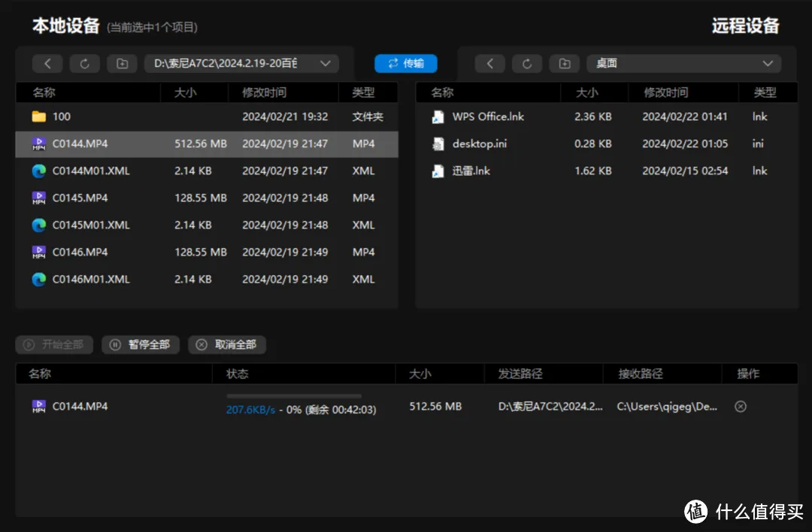Pause all transfers with 暂停全部
Viewport: 812px width, 532px height.
pos(141,345)
